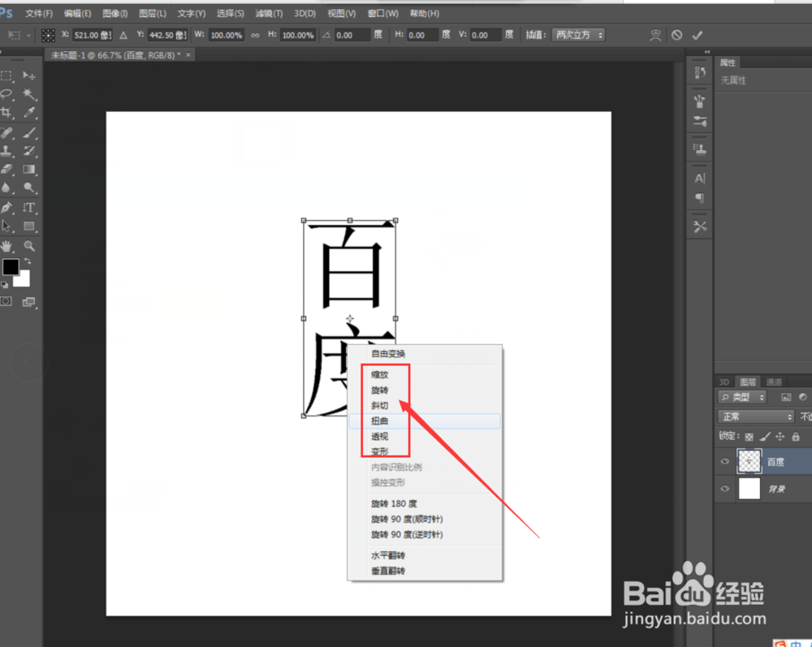Cancel the transform
This screenshot has height=647, width=812.
coord(677,35)
